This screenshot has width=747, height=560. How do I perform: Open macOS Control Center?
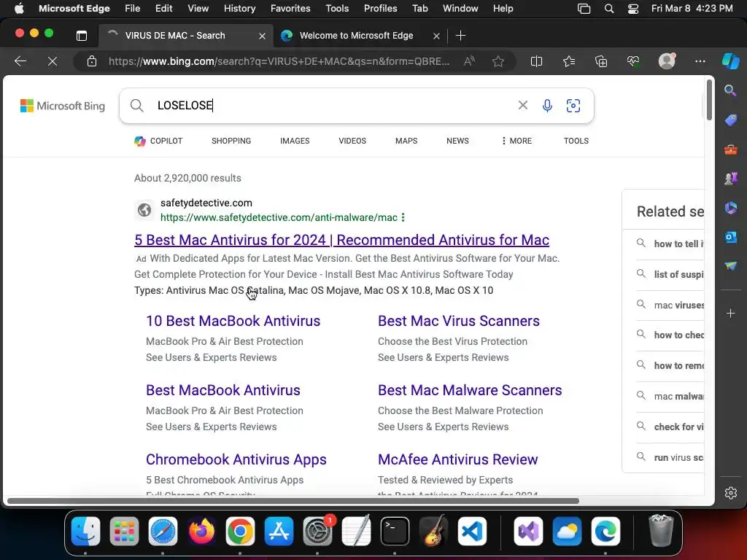[633, 9]
